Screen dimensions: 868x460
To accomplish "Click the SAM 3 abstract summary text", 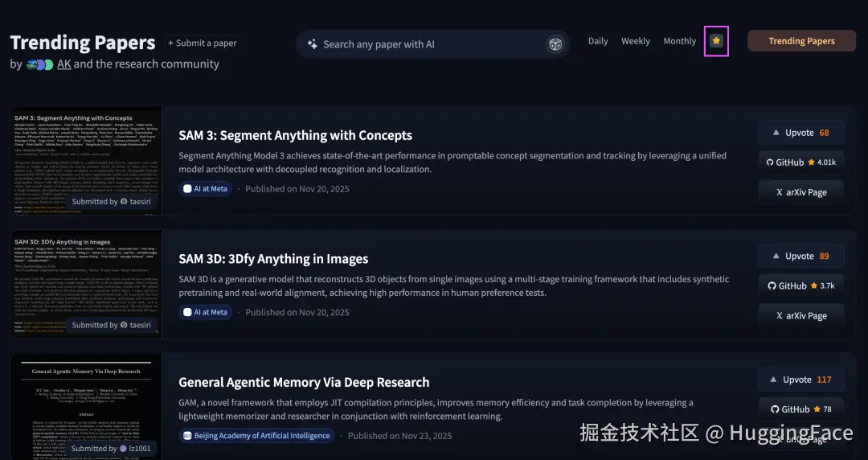I will (x=452, y=162).
